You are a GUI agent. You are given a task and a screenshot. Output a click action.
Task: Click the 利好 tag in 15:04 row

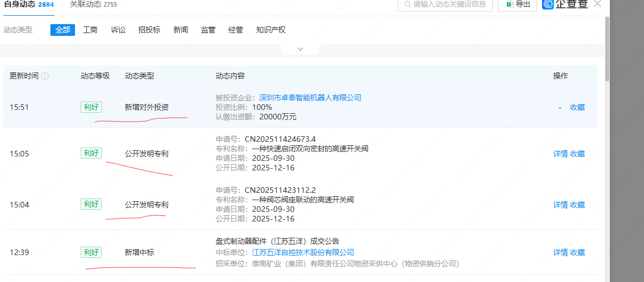(91, 204)
